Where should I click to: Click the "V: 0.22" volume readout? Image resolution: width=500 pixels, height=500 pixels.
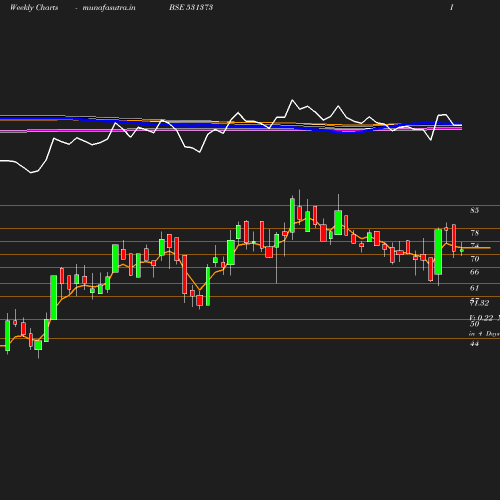pyautogui.click(x=481, y=317)
